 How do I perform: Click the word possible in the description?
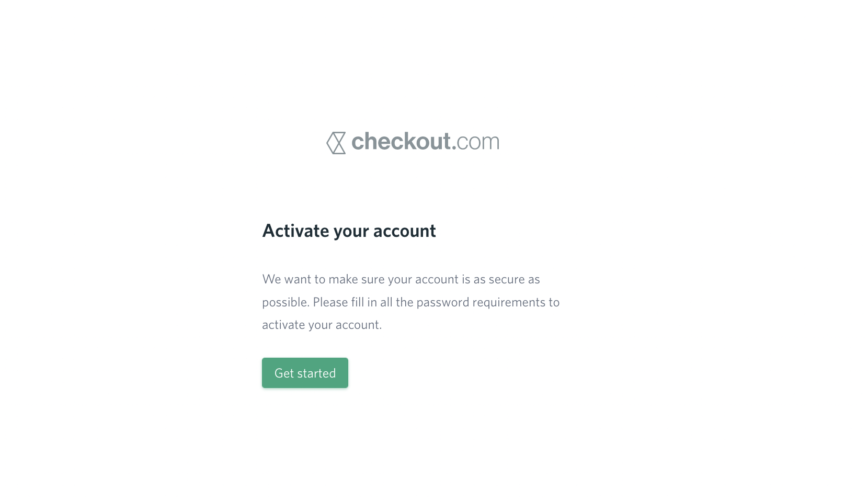coord(285,303)
